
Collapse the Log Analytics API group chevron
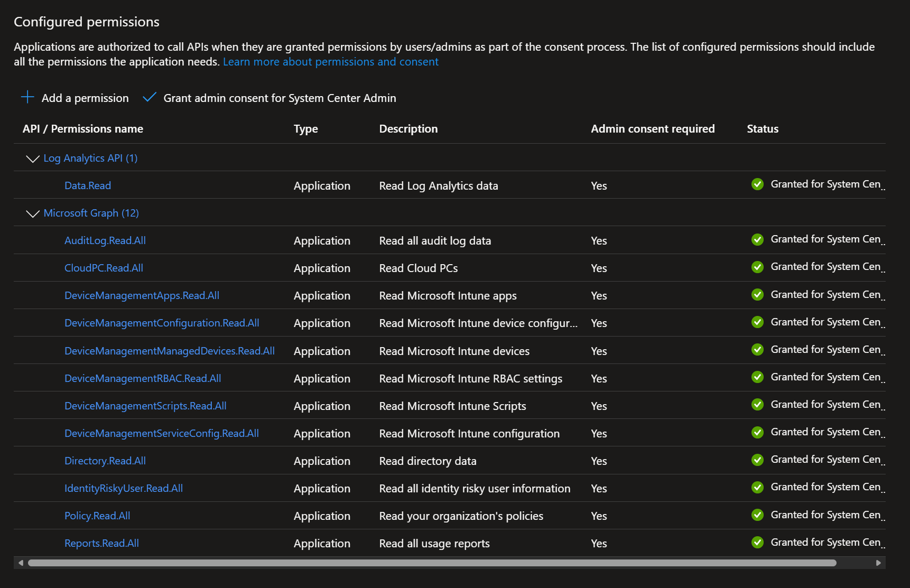point(33,158)
